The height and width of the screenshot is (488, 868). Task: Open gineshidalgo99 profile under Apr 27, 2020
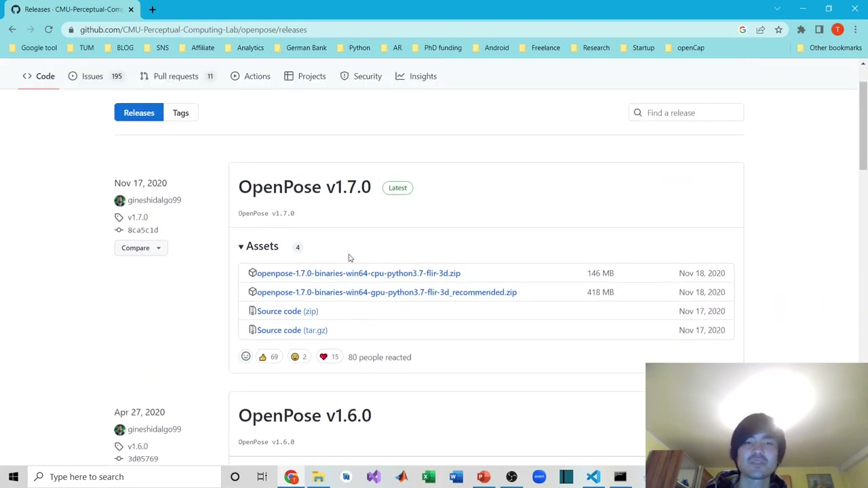coord(154,429)
